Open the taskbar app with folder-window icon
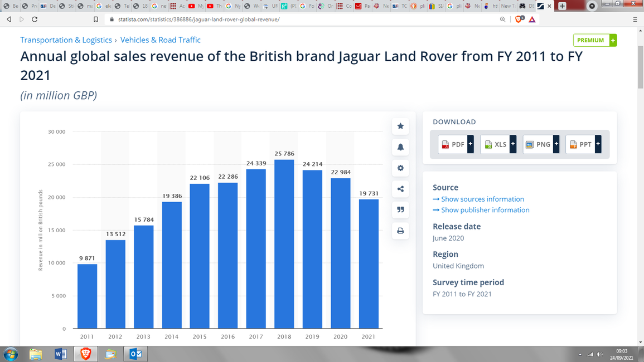Viewport: 644px width, 362px height. point(110,354)
